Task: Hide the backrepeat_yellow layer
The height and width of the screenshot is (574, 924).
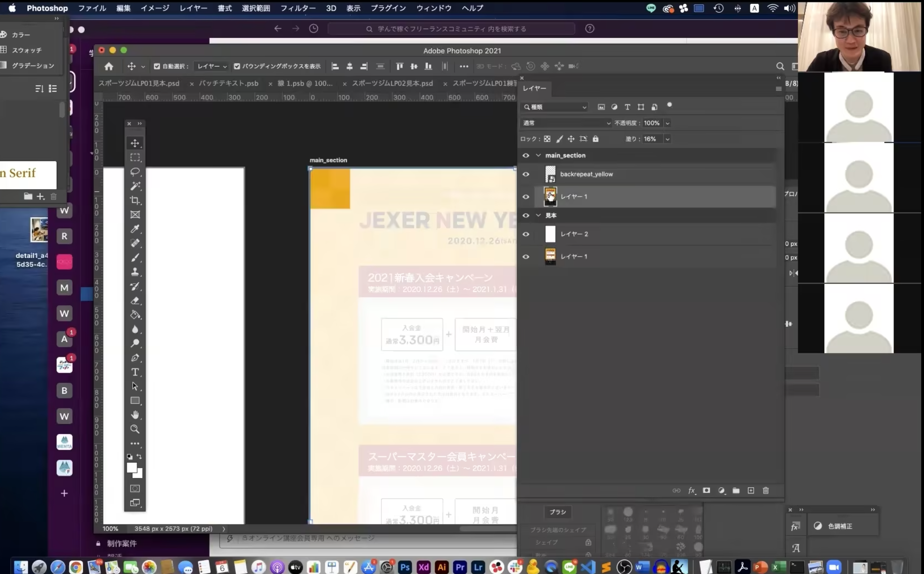Action: pyautogui.click(x=526, y=174)
